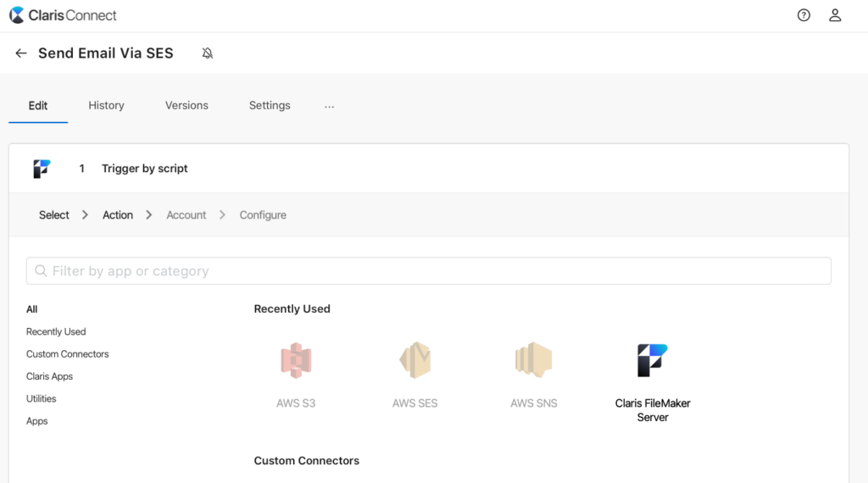Filter by Apps category
Screen dimensions: 868x483
[36, 421]
